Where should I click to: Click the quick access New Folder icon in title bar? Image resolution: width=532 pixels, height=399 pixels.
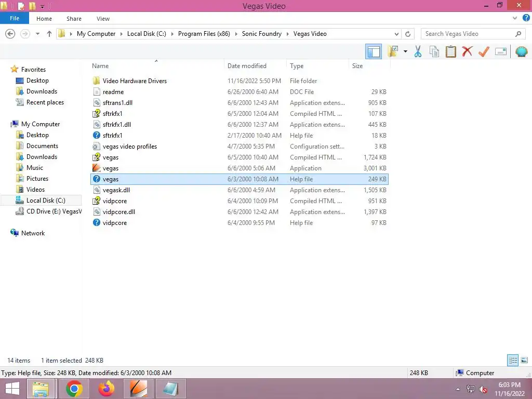(x=32, y=6)
